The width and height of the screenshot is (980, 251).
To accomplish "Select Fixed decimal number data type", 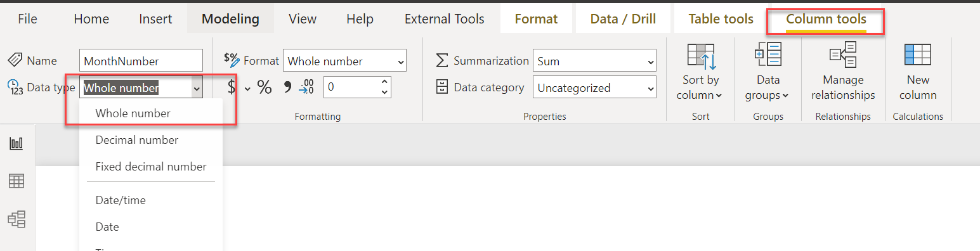I will tap(151, 167).
